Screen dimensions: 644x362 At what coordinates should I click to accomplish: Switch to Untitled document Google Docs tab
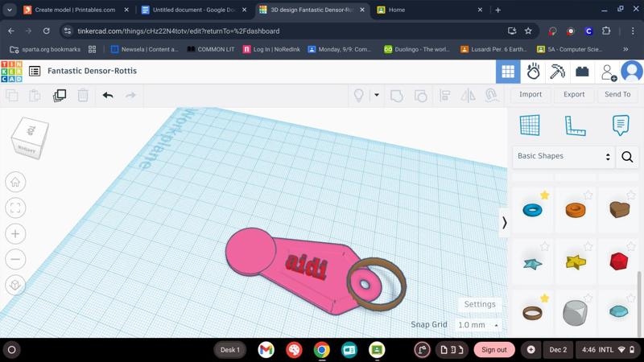[193, 10]
